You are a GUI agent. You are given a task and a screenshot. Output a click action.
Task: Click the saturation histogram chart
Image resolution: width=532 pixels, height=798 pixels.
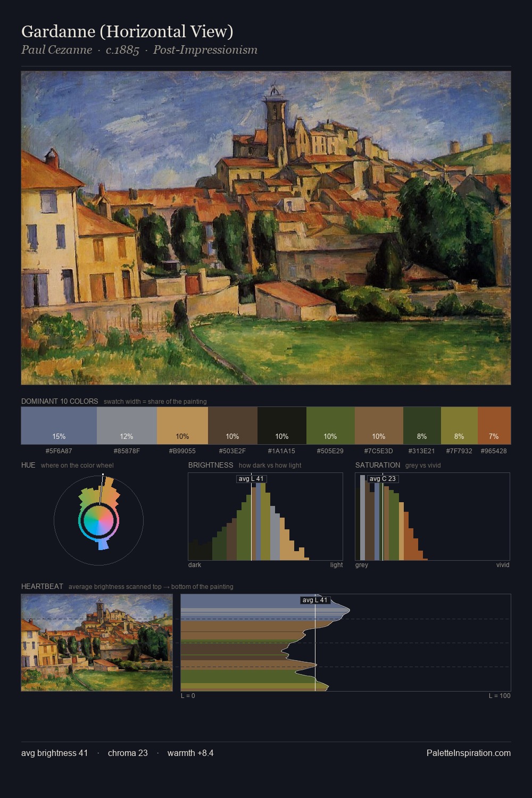pyautogui.click(x=433, y=517)
